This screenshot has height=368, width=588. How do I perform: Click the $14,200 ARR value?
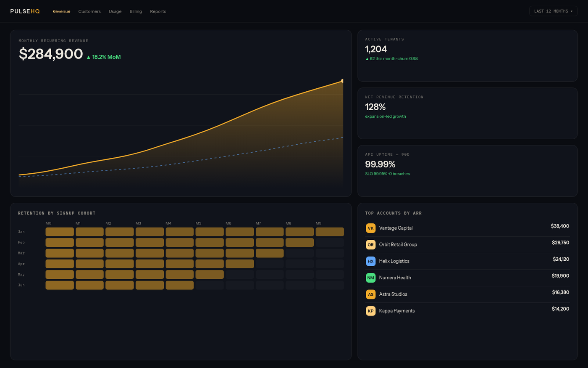coord(560,309)
